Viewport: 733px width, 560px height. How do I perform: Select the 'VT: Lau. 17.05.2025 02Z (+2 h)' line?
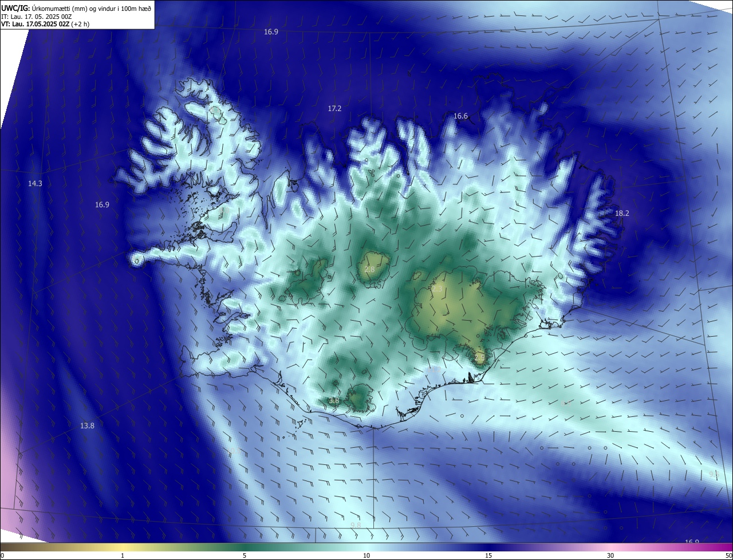click(45, 24)
